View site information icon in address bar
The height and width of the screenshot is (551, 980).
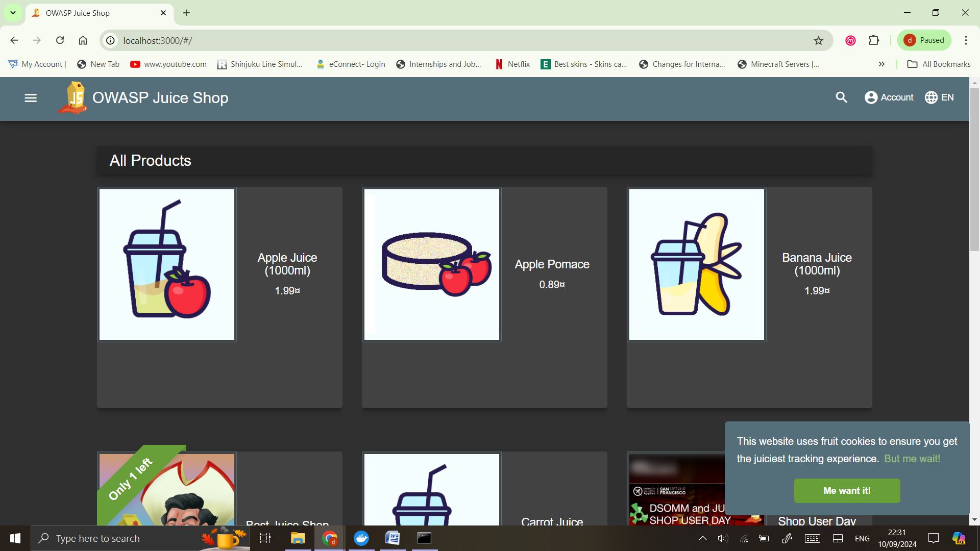click(110, 40)
